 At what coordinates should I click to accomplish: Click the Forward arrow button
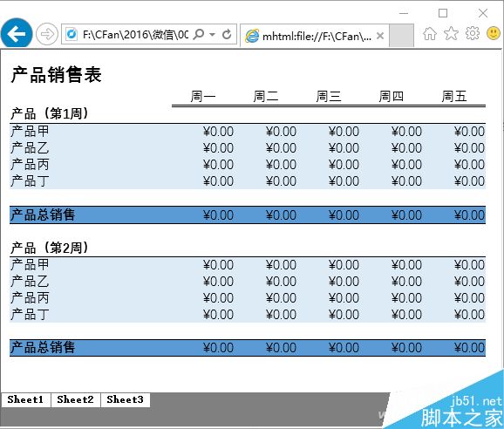(47, 34)
